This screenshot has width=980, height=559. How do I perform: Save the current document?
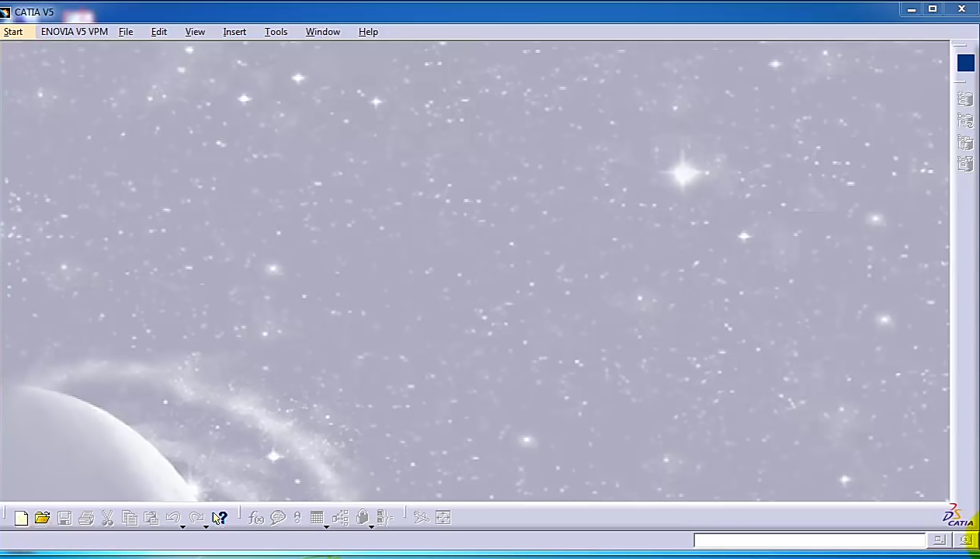64,518
